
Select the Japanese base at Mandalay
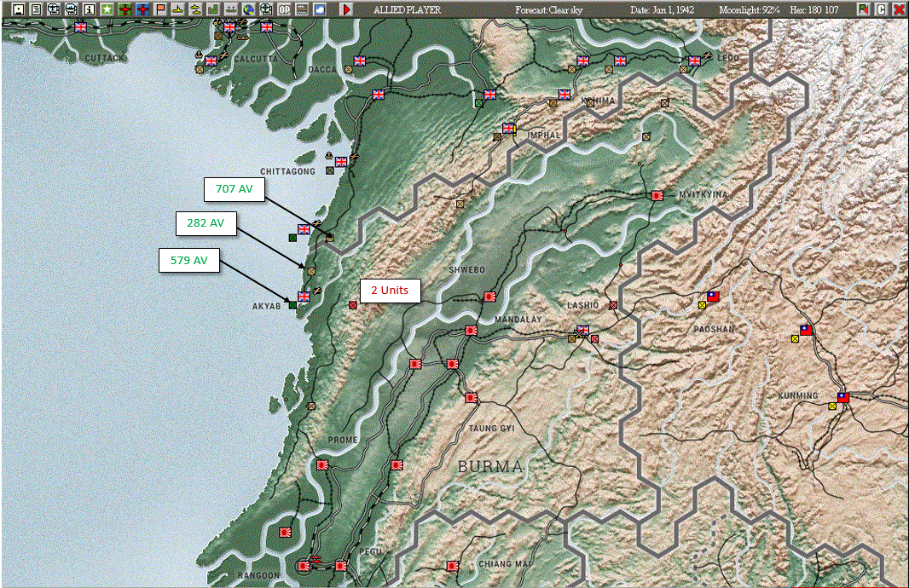pyautogui.click(x=472, y=331)
